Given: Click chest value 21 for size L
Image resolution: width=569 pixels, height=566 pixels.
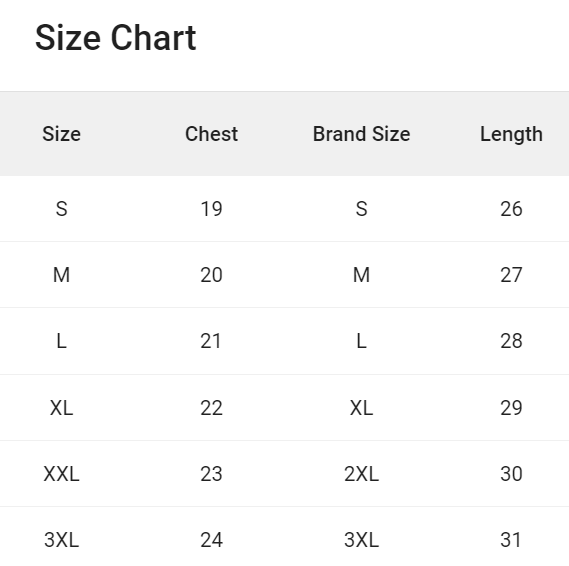Looking at the screenshot, I should click(x=211, y=341).
